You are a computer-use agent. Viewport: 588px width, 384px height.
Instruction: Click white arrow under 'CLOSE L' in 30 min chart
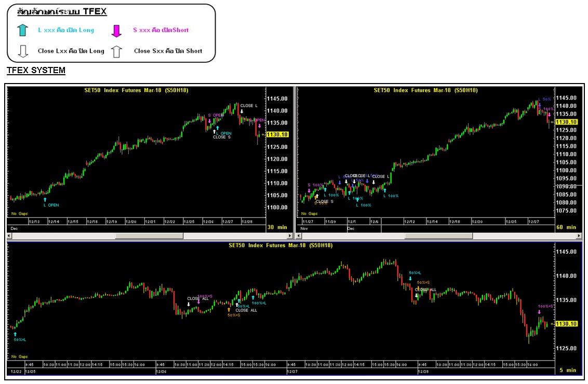242,111
